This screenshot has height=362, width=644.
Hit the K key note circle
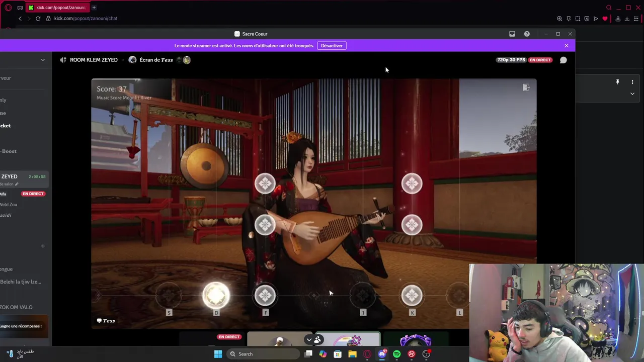[412, 295]
